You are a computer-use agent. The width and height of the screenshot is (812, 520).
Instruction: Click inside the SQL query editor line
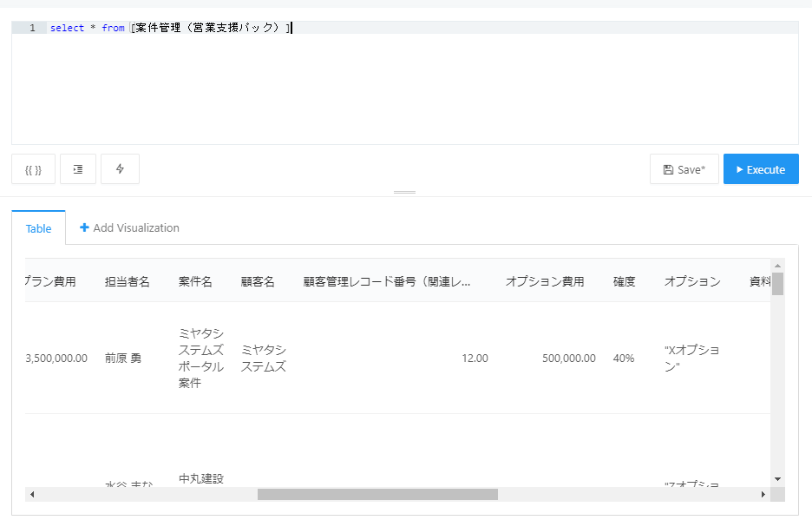[x=422, y=28]
